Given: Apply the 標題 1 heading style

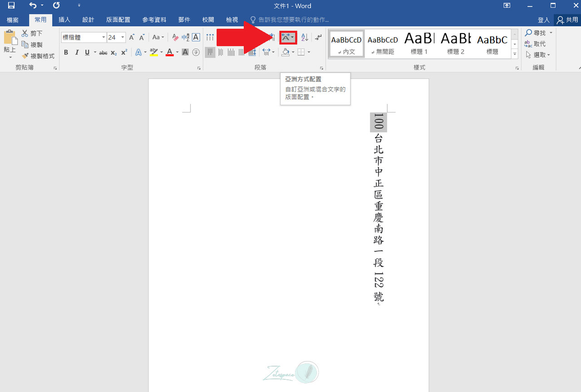Looking at the screenshot, I should [419, 44].
